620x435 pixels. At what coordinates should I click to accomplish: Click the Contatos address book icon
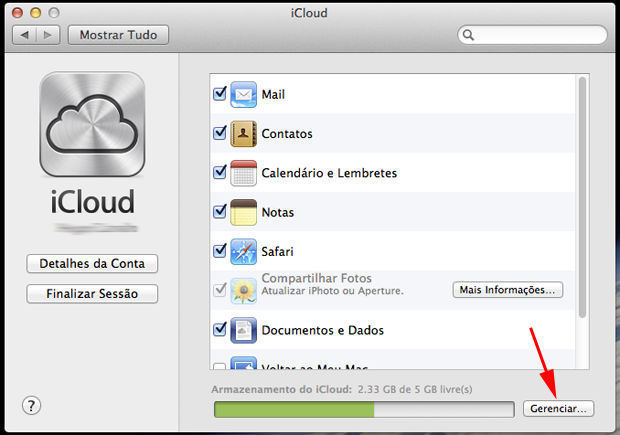pyautogui.click(x=243, y=134)
